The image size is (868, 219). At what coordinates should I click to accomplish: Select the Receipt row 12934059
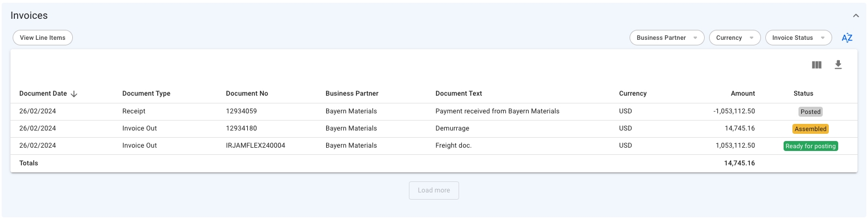(x=434, y=111)
